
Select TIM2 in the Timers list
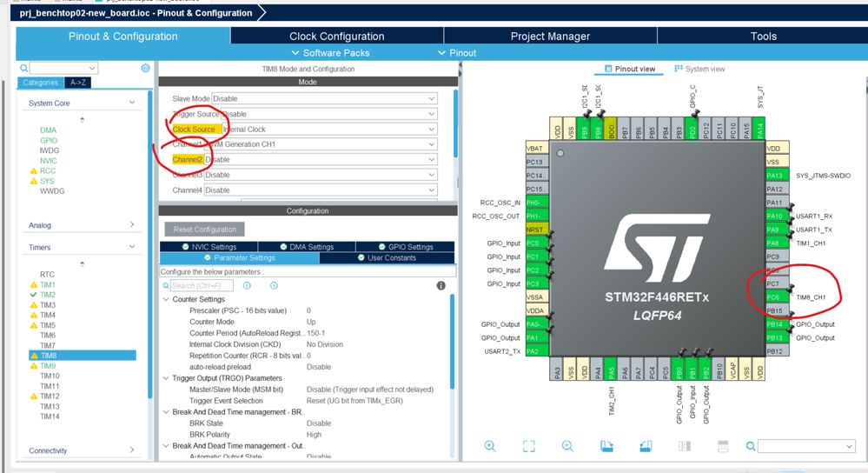(48, 295)
